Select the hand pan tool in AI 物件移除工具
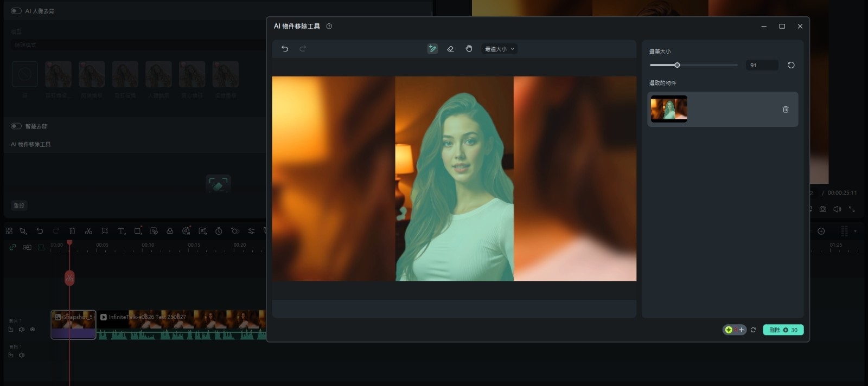The image size is (868, 386). point(469,49)
